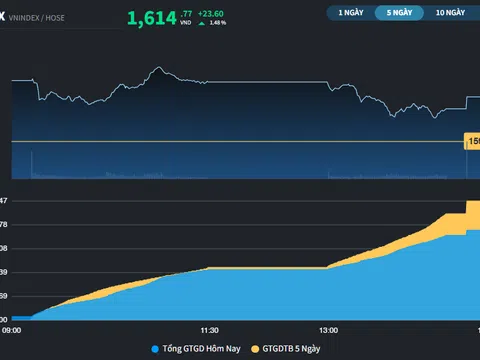480x360 pixels.
Task: Switch to the 1 NGÀY tab
Action: click(x=351, y=13)
